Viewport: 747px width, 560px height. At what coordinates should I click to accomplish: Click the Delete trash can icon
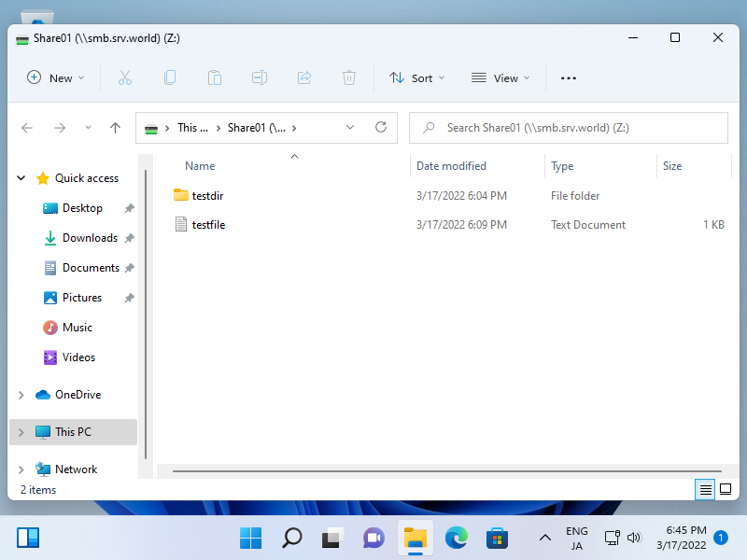349,78
